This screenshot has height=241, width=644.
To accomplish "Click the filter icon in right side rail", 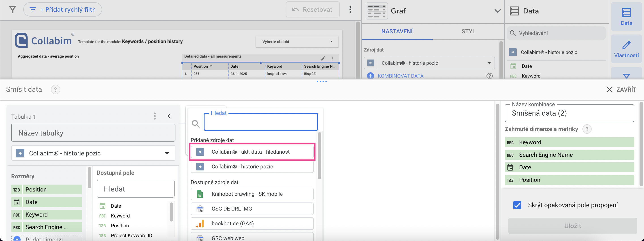I will pos(626,75).
